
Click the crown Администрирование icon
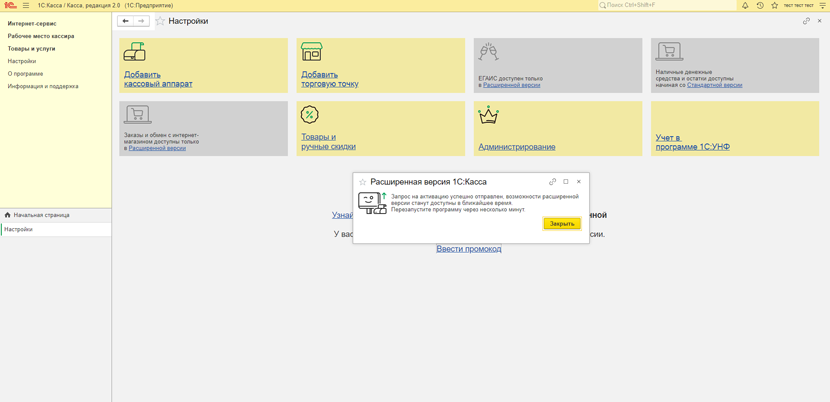[488, 116]
